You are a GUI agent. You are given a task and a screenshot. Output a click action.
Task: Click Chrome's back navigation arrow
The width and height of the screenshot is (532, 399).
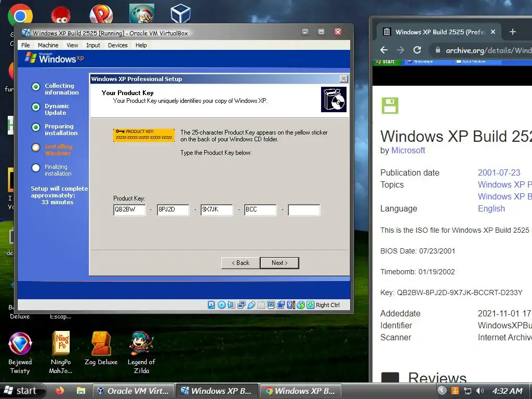point(384,50)
